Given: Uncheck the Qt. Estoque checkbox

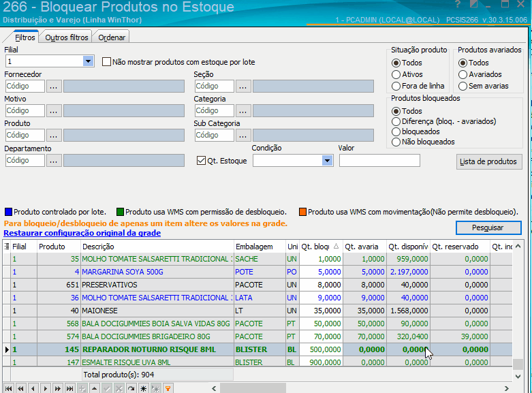Looking at the screenshot, I should pos(201,161).
